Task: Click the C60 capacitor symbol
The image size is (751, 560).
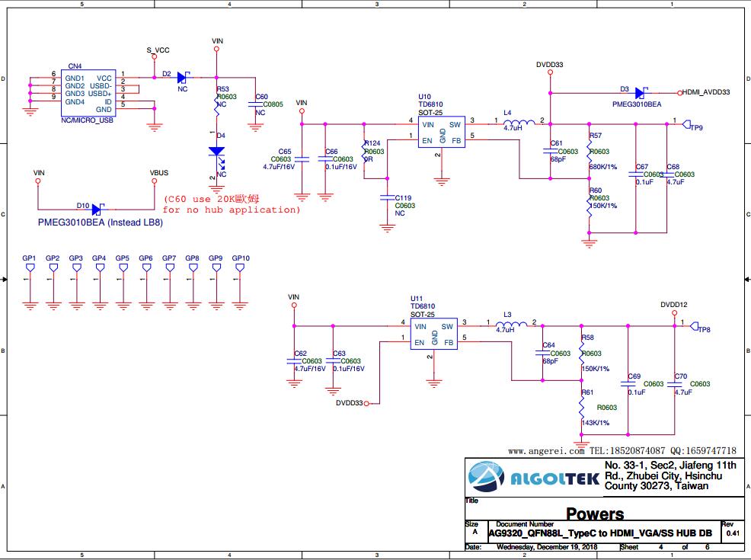Action: (255, 104)
